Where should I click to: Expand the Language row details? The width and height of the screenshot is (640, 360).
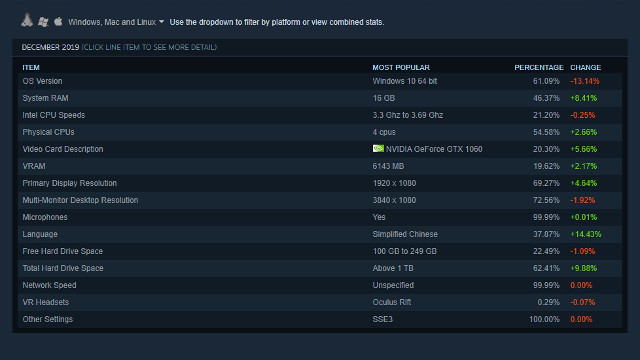point(320,234)
